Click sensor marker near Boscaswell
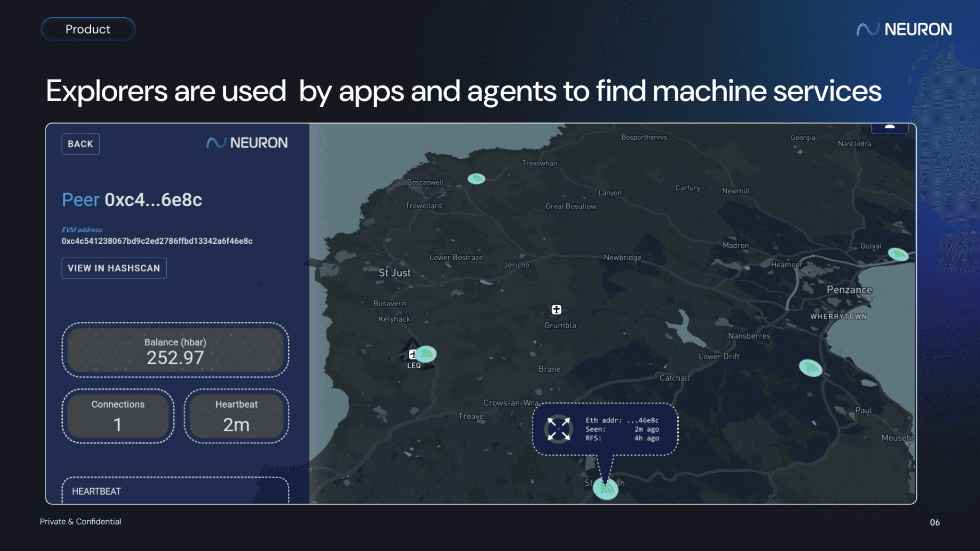980x551 pixels. pos(476,179)
